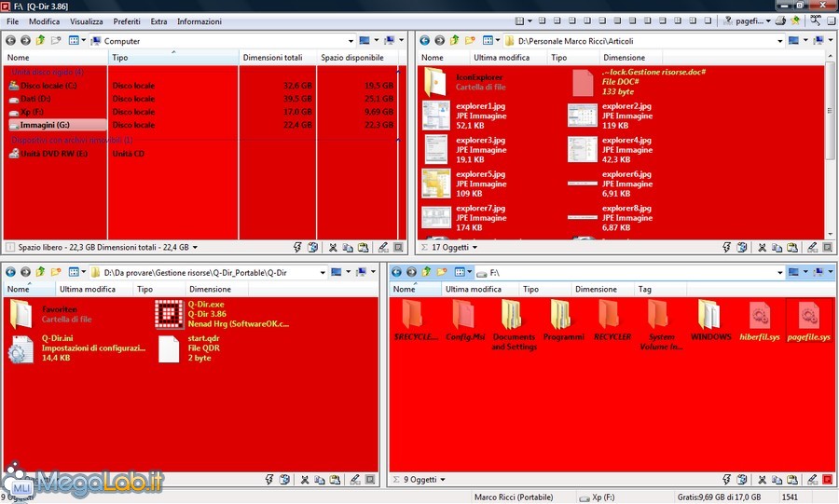Click paste icon in Q-Dir folder pane

335,480
